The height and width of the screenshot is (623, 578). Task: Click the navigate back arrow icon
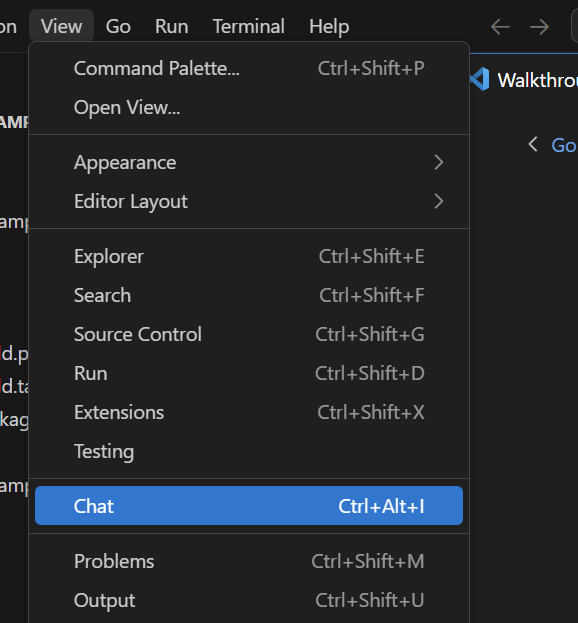(x=500, y=27)
